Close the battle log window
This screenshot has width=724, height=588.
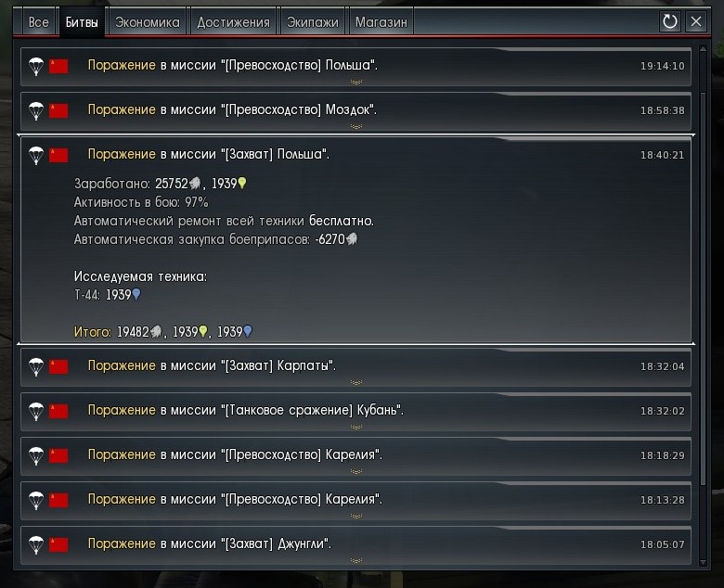(696, 21)
